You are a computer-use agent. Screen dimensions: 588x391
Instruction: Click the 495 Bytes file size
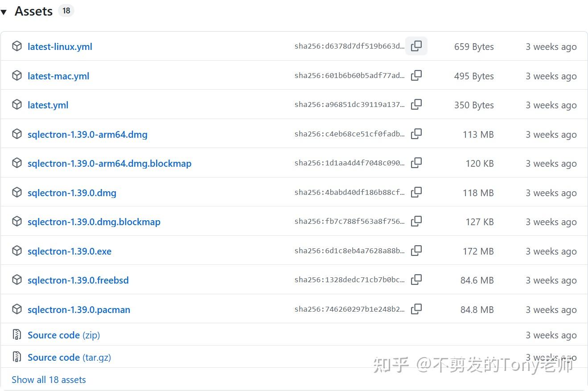pyautogui.click(x=474, y=76)
